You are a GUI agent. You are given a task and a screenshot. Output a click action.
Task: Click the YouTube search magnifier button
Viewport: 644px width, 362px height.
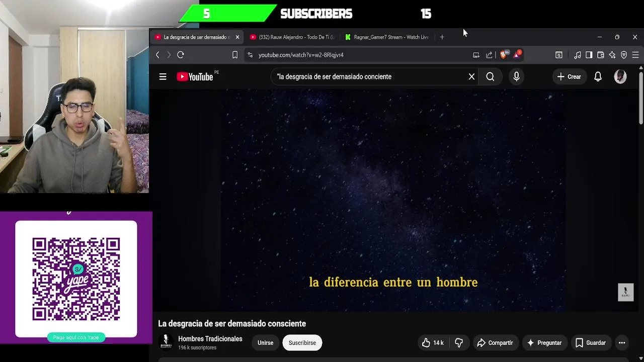coord(490,77)
